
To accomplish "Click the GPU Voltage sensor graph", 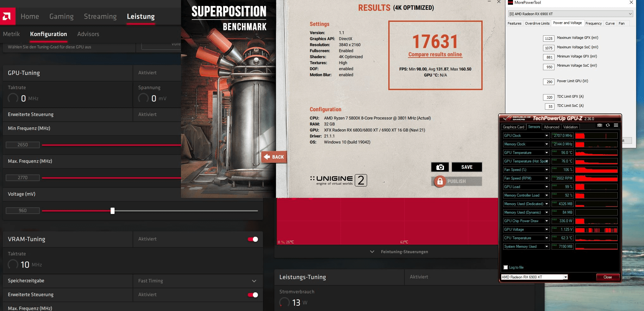I will pos(596,229).
